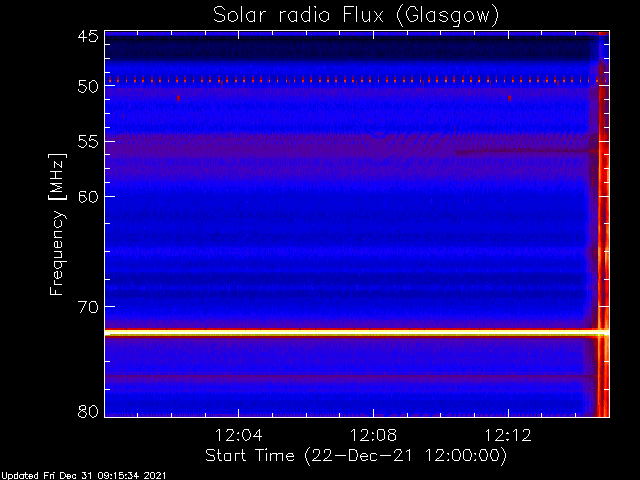Click the bright yellow horizontal band near 72 MHz

coord(357,333)
